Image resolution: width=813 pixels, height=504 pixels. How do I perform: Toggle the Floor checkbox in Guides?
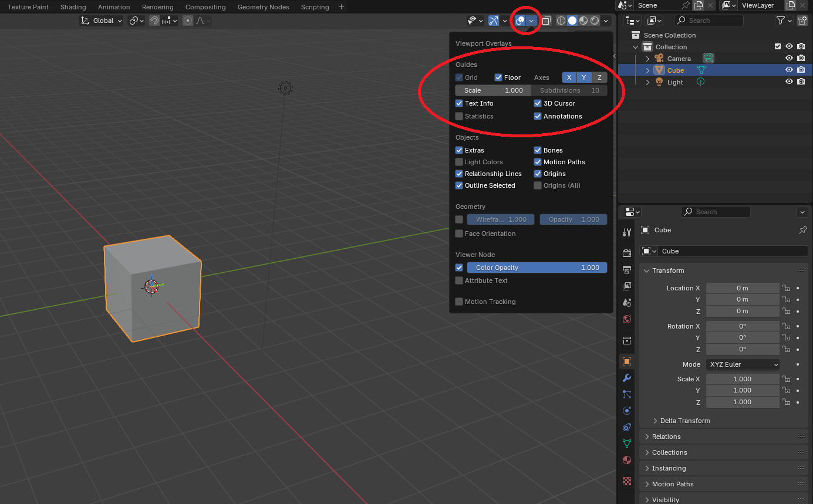(498, 77)
